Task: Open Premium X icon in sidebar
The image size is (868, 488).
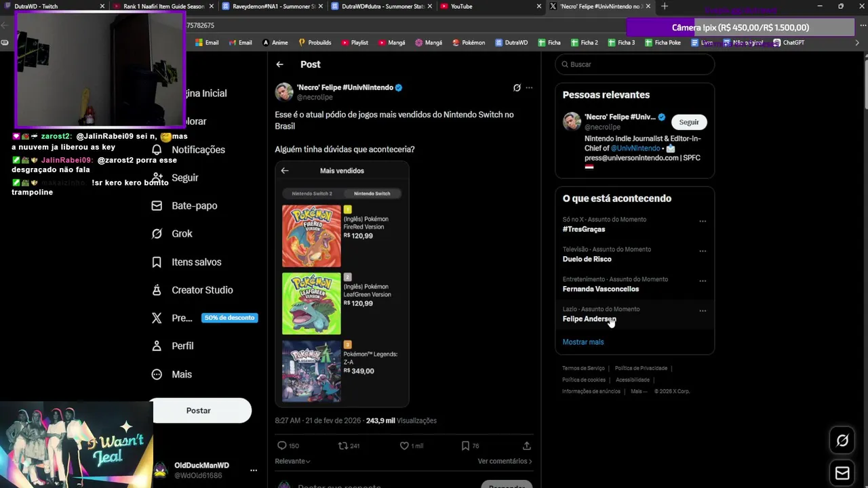Action: 157,318
